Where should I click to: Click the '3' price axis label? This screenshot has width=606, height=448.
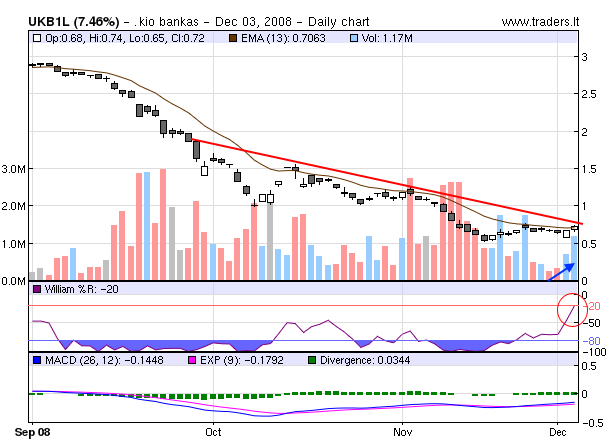pyautogui.click(x=584, y=57)
